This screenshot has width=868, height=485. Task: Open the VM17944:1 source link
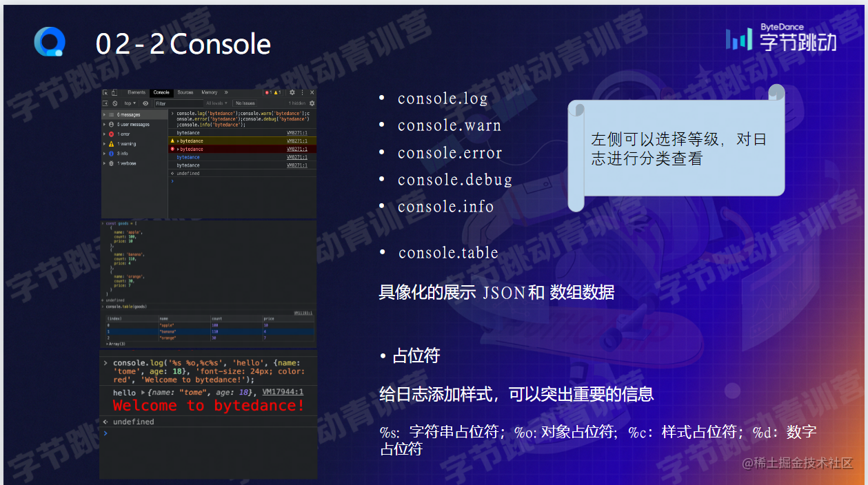pos(283,392)
